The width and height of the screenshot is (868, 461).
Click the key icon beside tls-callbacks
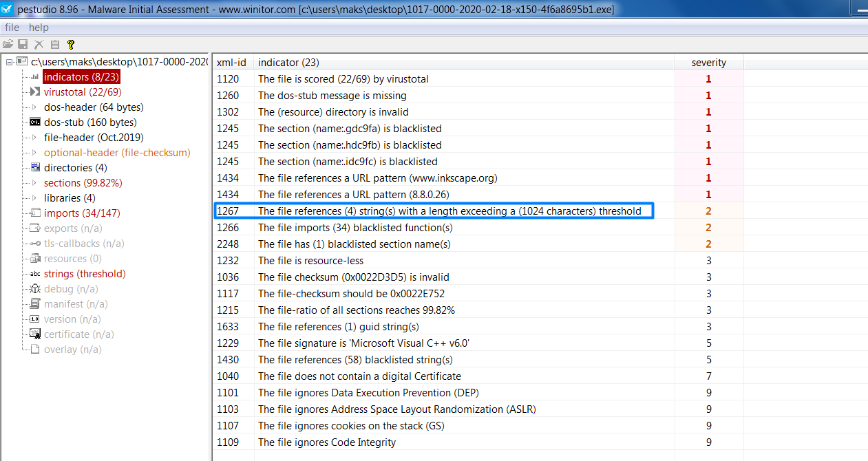click(34, 244)
